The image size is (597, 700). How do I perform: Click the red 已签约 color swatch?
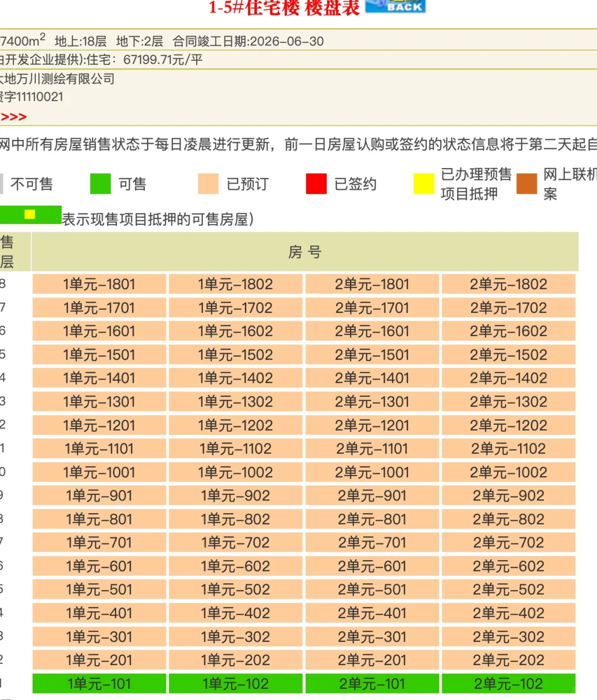click(316, 184)
